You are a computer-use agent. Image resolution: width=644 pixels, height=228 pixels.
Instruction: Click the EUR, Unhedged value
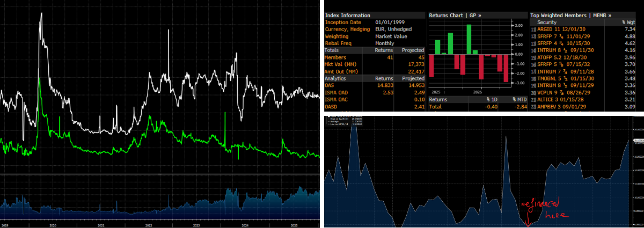[x=393, y=29]
